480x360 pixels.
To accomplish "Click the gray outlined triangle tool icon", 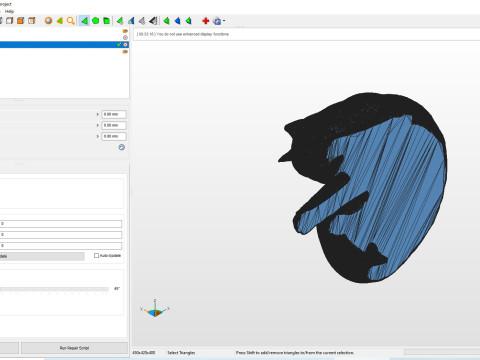I will click(x=142, y=21).
